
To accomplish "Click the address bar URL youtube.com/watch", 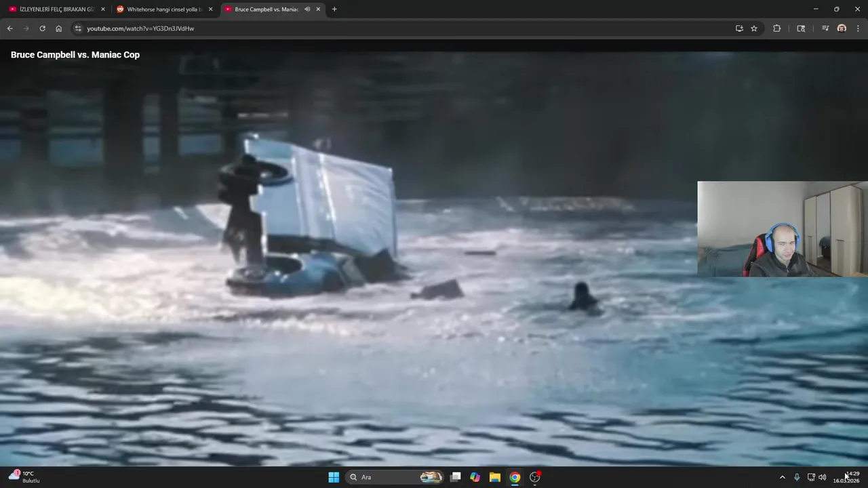I will point(140,28).
